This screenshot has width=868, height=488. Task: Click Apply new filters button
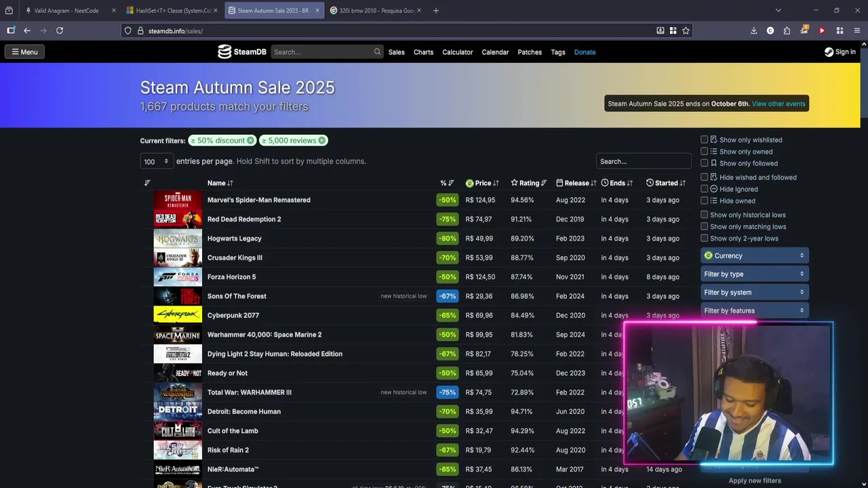[x=755, y=481]
